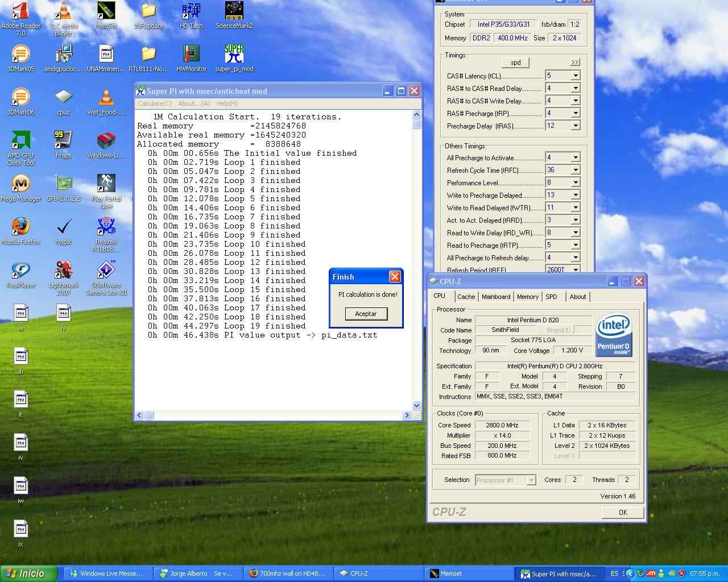
Task: Open Windows-Li archive icon
Action: [106, 144]
